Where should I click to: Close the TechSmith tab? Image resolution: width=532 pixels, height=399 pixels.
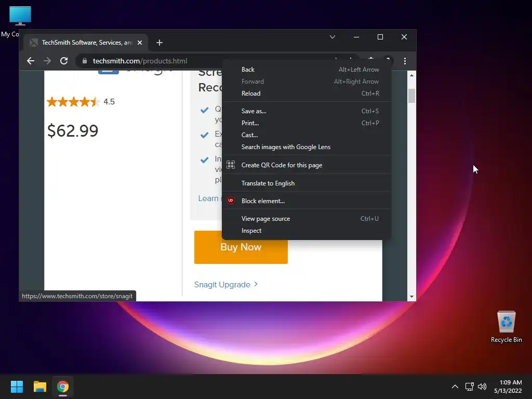click(139, 43)
